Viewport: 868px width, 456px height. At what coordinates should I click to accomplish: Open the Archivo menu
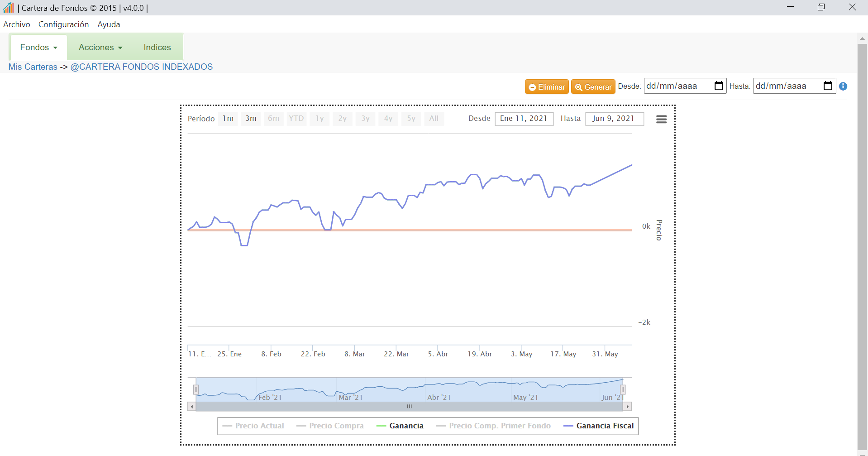(x=17, y=24)
